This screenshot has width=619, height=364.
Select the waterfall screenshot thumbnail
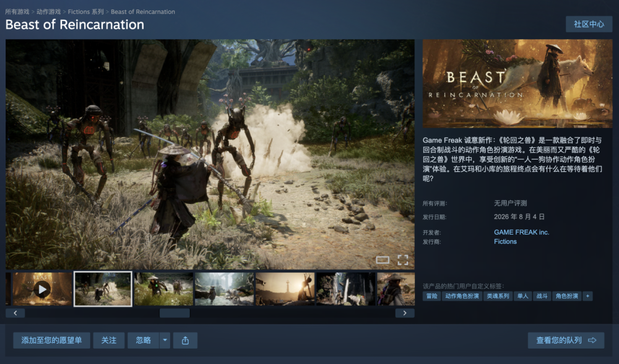point(225,289)
